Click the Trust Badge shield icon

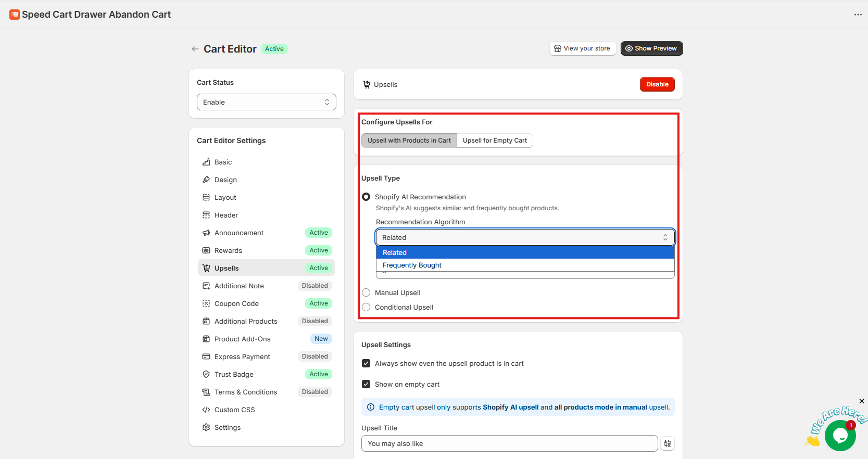pyautogui.click(x=206, y=374)
